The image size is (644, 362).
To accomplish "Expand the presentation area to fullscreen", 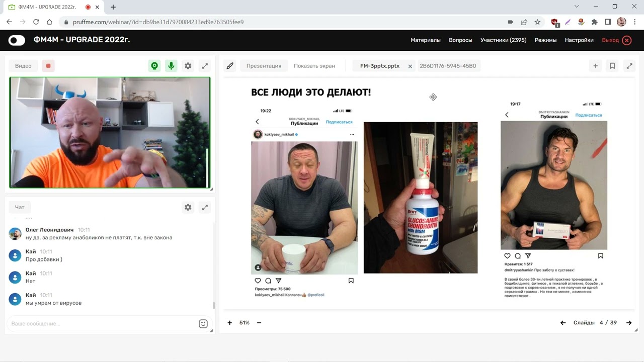I will (629, 65).
